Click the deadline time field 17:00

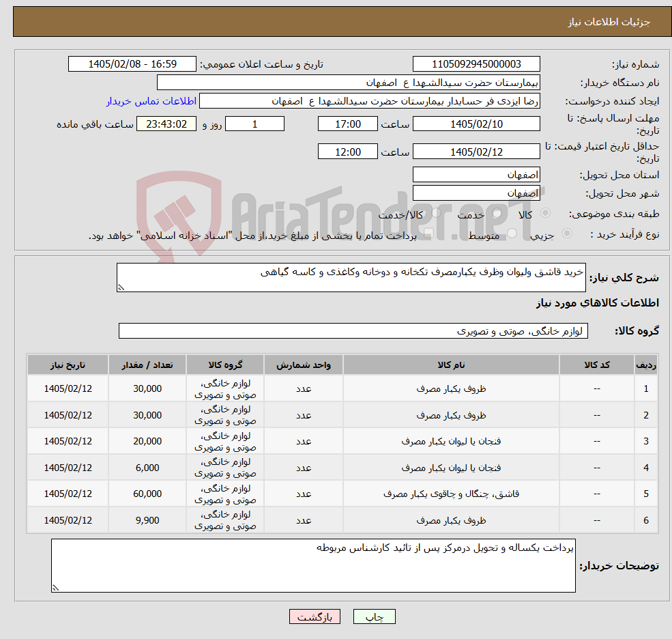tap(347, 124)
